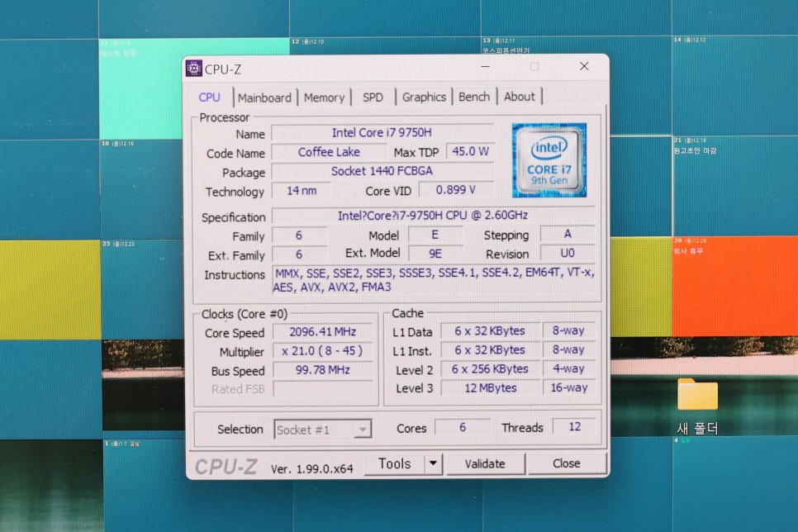
Task: Click the L1 Data value 6 x 32 KBytes
Action: point(490,331)
